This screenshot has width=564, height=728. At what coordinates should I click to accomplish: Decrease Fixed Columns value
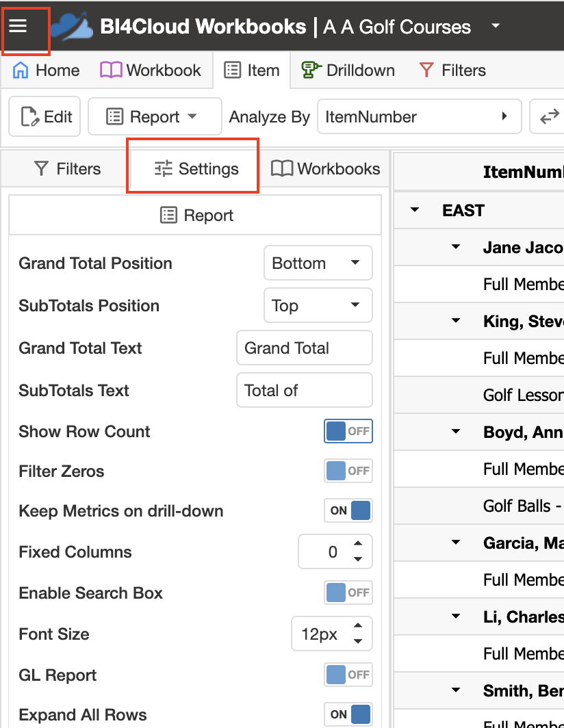358,560
